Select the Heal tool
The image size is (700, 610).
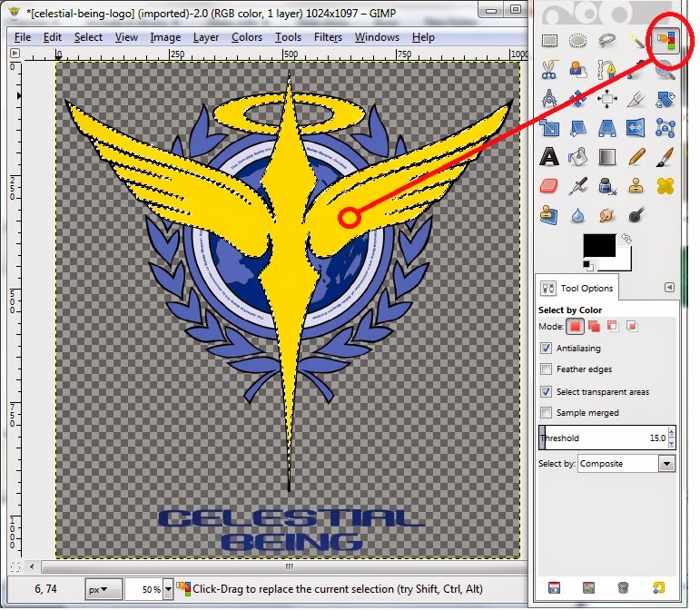pos(665,186)
